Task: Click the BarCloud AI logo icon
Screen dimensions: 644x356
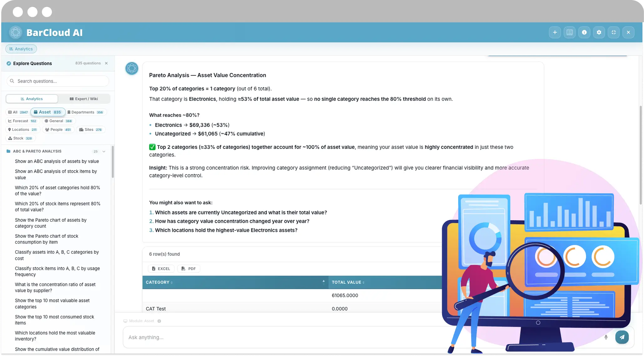Action: point(16,32)
